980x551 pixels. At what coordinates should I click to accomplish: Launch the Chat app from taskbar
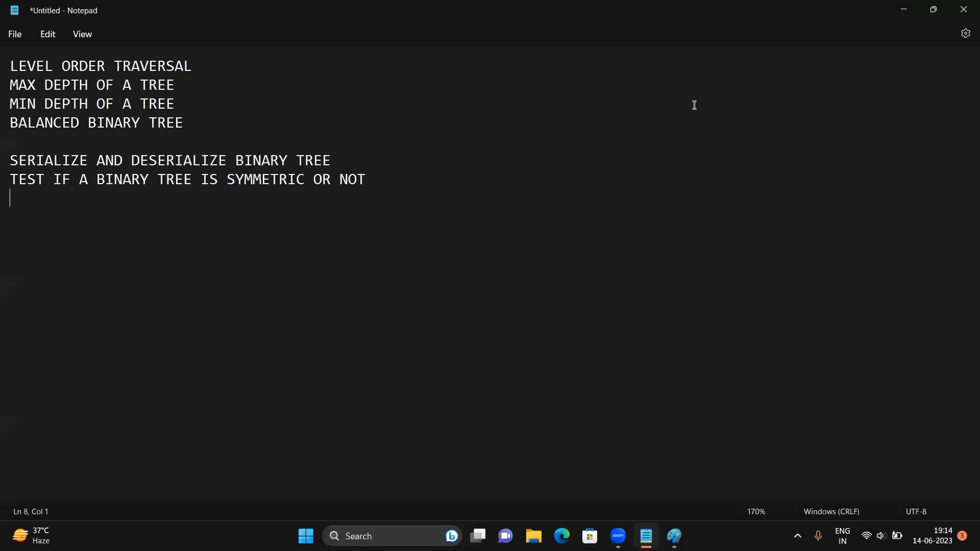tap(505, 536)
